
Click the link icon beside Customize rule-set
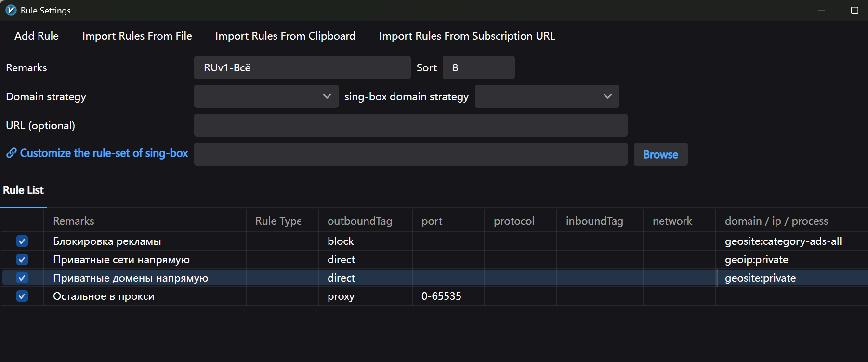[x=11, y=153]
